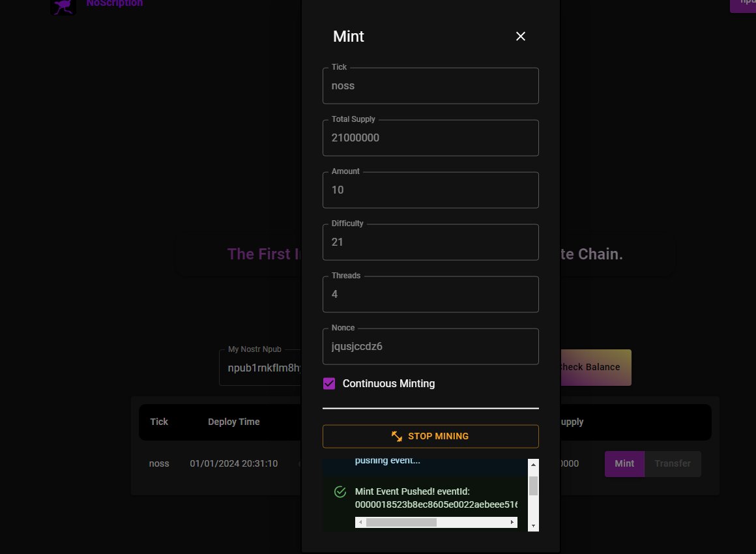
Task: Select the Difficulty field showing 21
Action: point(431,242)
